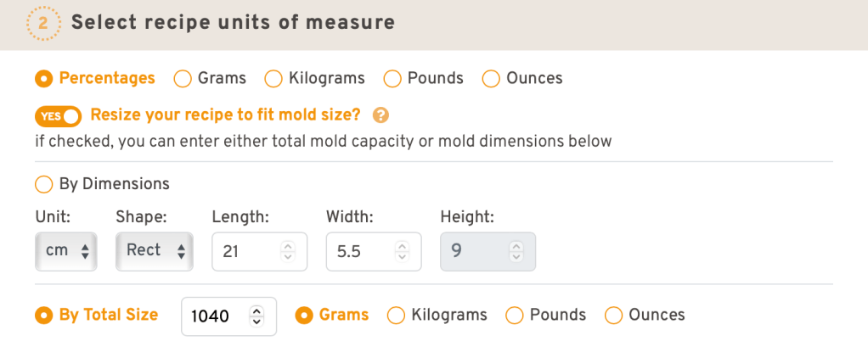Choose Ounces as recipe unit of measure
The width and height of the screenshot is (868, 358).
pyautogui.click(x=491, y=79)
